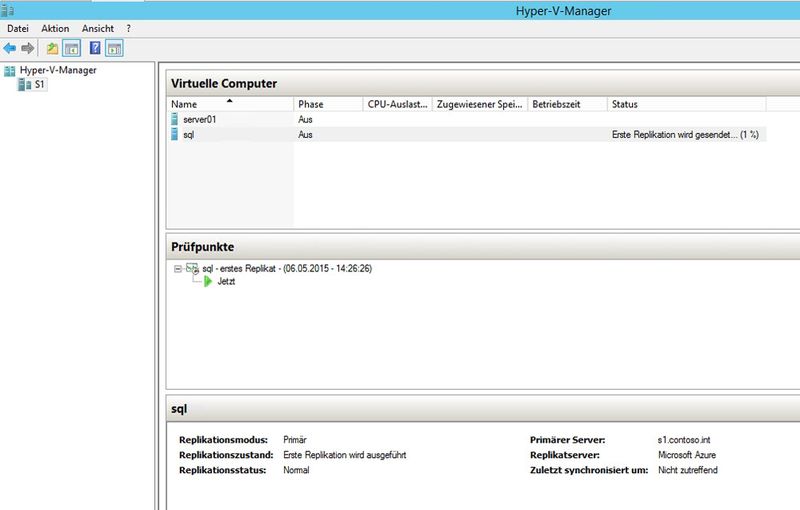Toggle the console tree pane icon
This screenshot has height=510, width=800.
(x=72, y=48)
